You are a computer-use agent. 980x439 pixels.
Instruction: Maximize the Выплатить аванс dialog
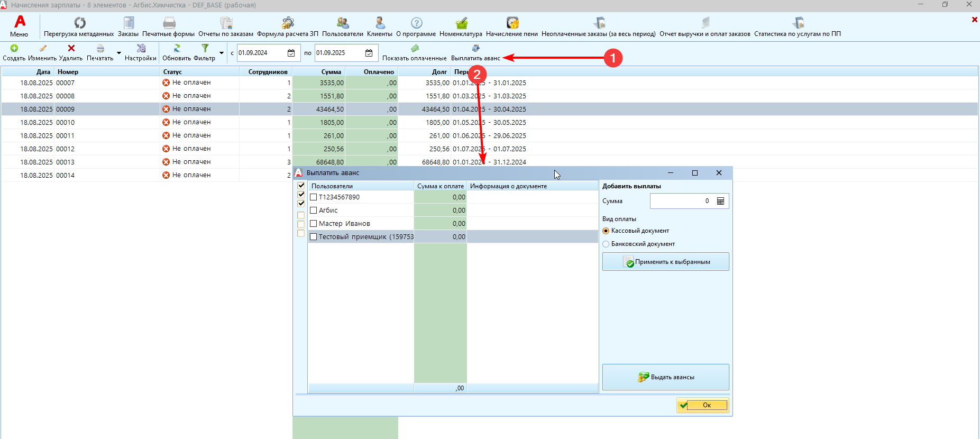pyautogui.click(x=695, y=173)
